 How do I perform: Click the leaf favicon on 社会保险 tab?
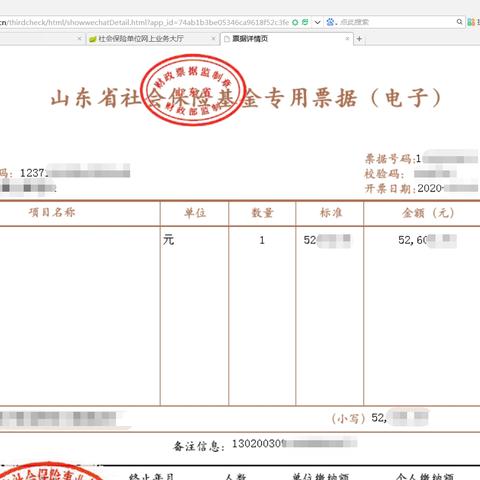click(x=93, y=39)
